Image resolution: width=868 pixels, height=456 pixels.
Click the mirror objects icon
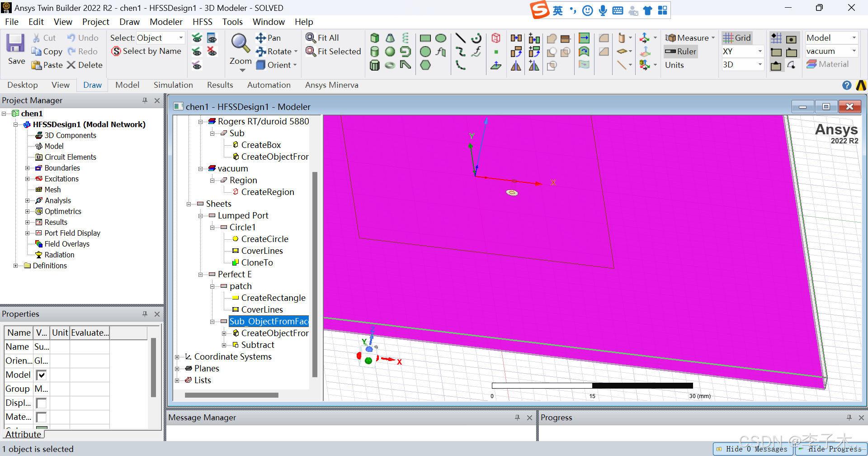(x=516, y=65)
